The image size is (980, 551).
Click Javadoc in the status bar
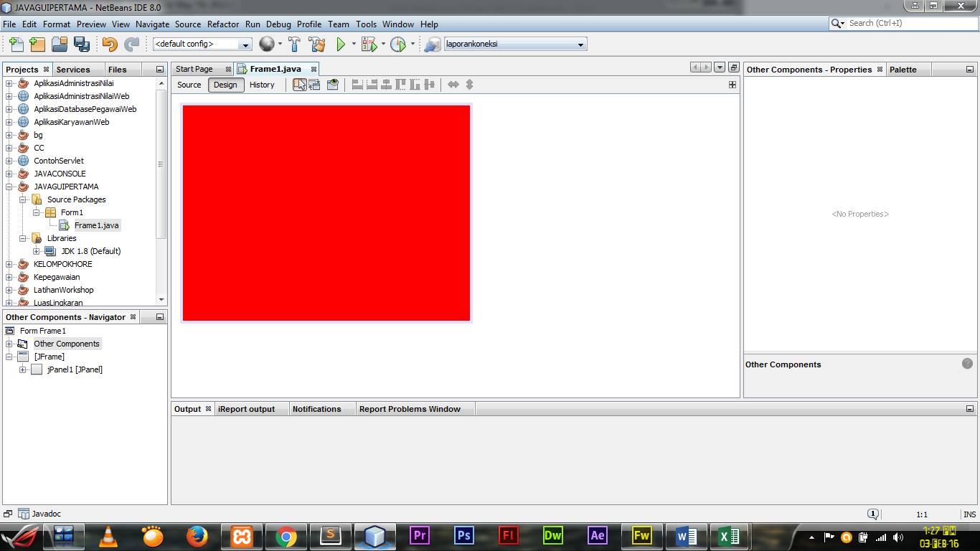(44, 514)
